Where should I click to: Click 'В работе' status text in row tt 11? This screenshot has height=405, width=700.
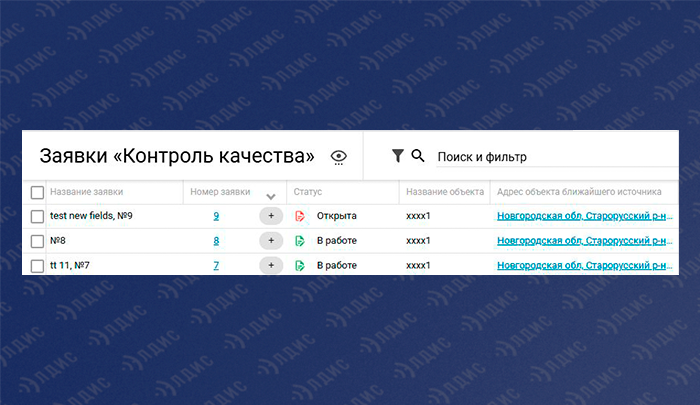(x=337, y=265)
